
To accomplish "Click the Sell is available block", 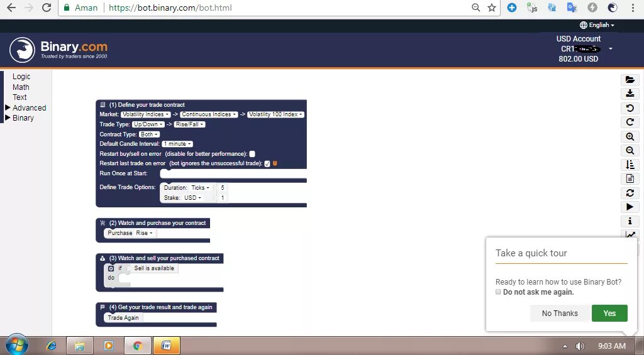I will tap(154, 268).
